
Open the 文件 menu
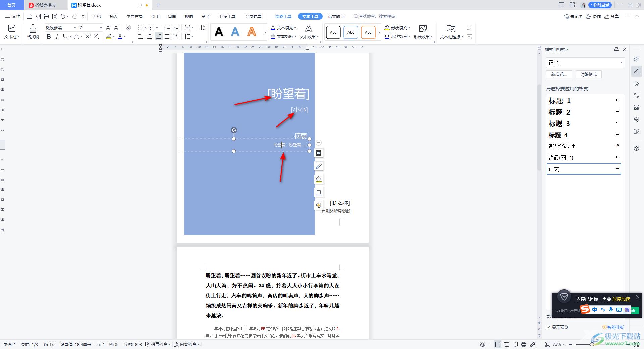point(13,16)
